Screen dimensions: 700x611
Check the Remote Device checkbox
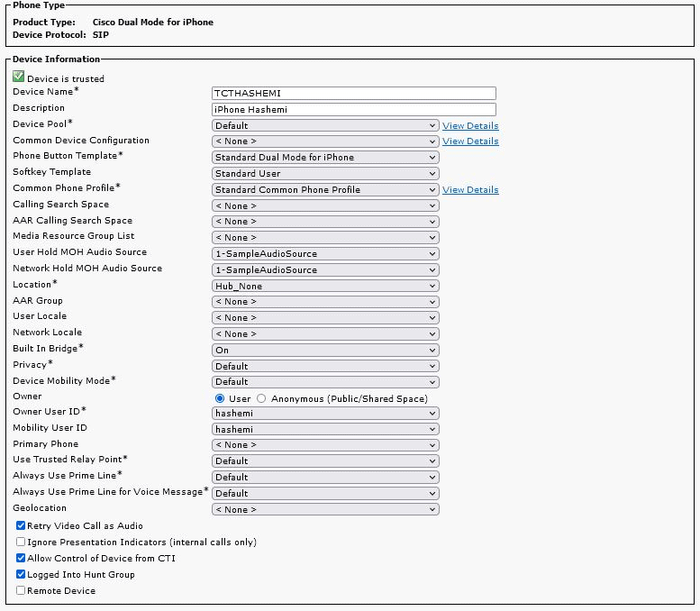click(21, 590)
